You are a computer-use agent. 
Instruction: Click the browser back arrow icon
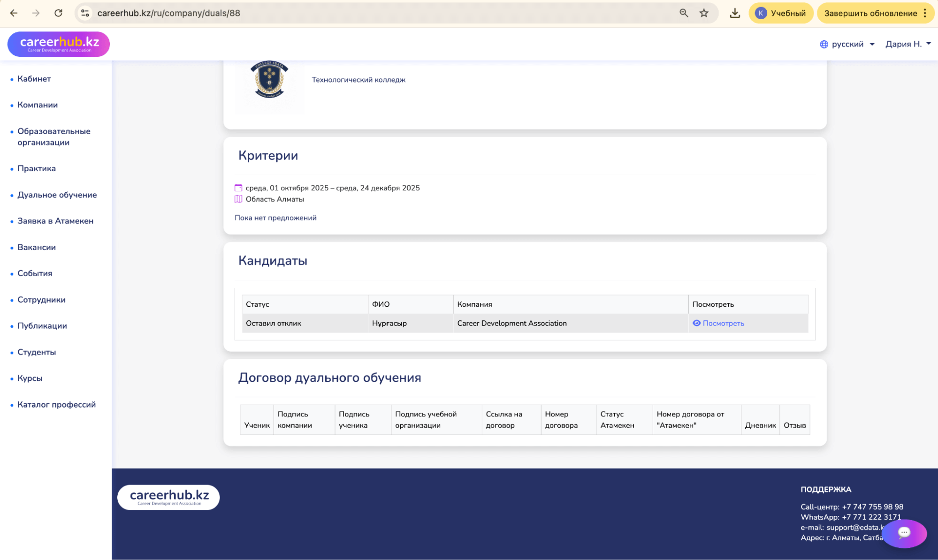(x=14, y=13)
